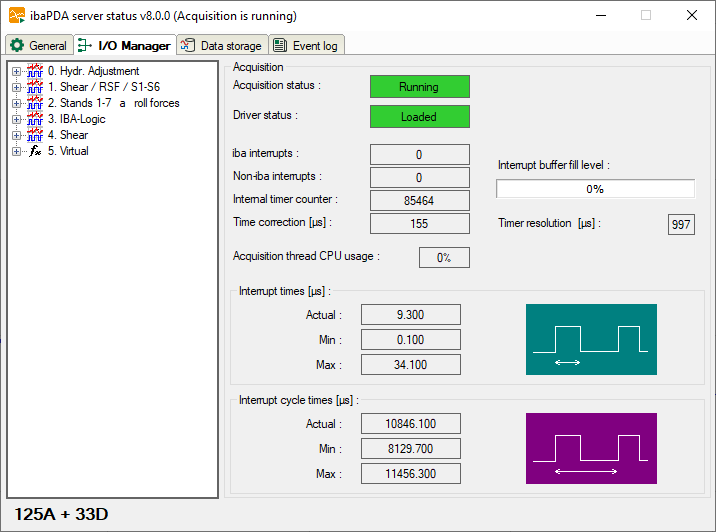Open the Data storage tab
This screenshot has width=716, height=532.
(222, 46)
